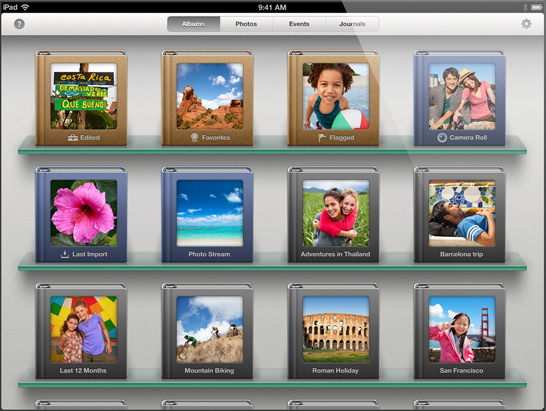Click the ribbon icon on Favorites album
This screenshot has width=546, height=411.
194,138
